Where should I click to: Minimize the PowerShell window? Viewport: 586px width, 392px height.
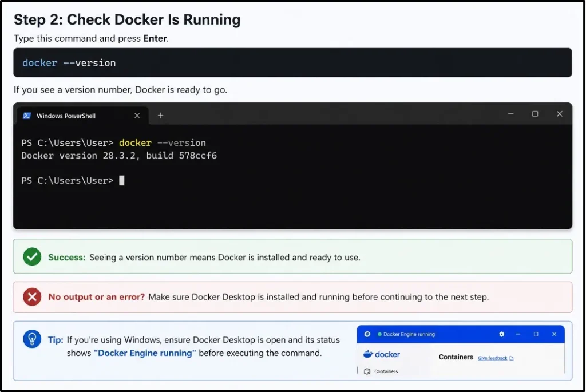[511, 114]
